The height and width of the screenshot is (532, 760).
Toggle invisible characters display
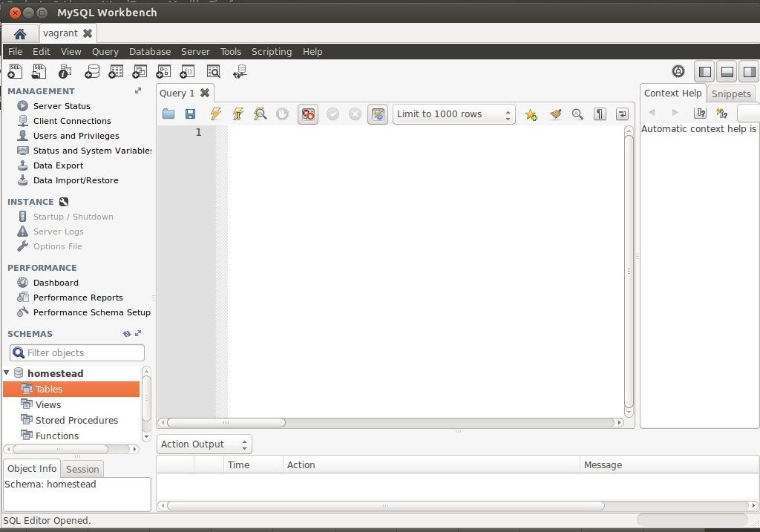coord(600,114)
